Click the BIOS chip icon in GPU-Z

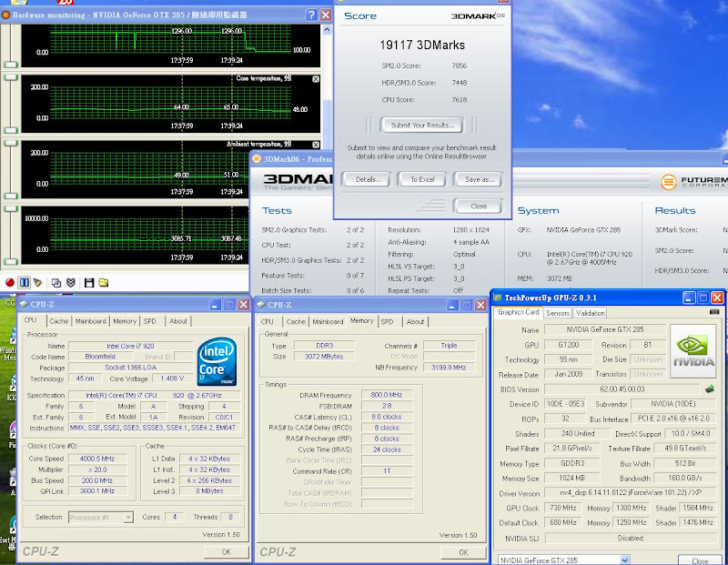coord(709,388)
